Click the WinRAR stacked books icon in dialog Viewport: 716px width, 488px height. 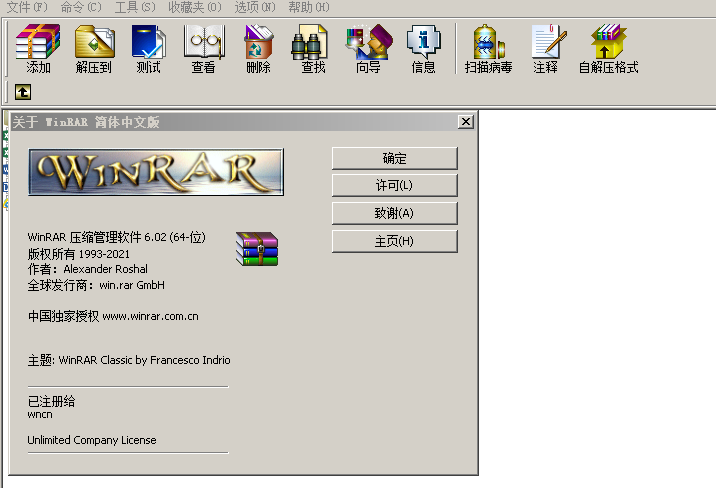tap(257, 249)
